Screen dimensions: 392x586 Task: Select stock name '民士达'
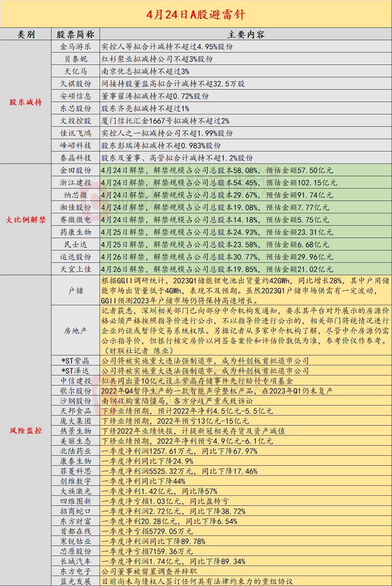[76, 244]
